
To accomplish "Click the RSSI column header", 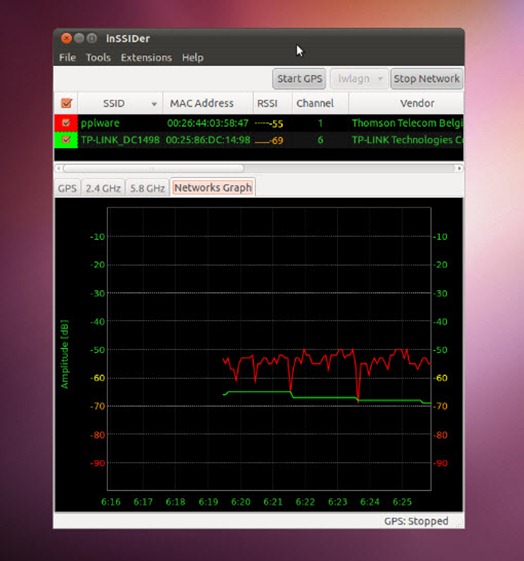I will 273,103.
